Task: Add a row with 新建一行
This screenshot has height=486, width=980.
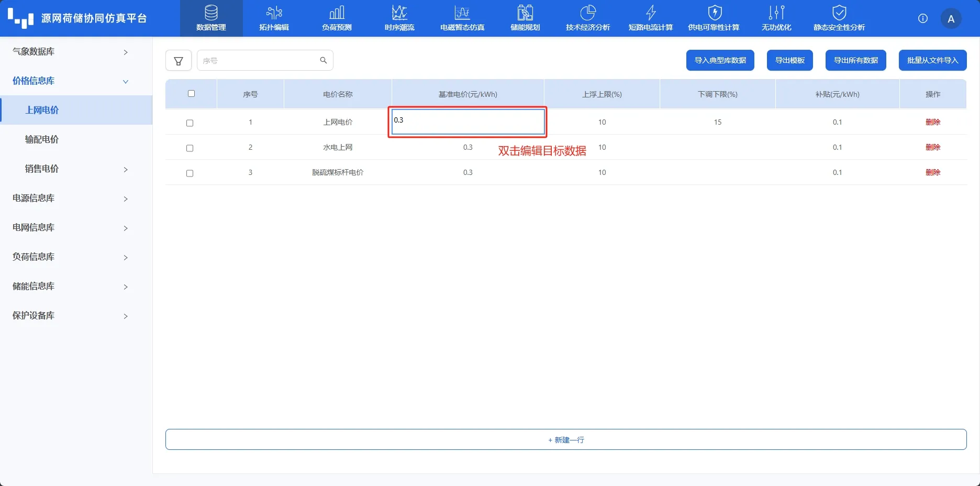Action: [x=566, y=440]
